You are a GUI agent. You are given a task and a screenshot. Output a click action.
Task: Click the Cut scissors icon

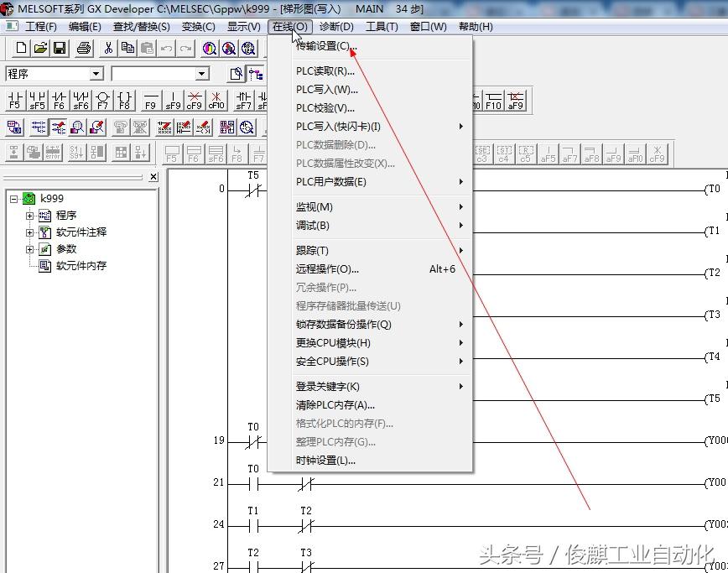pos(108,48)
